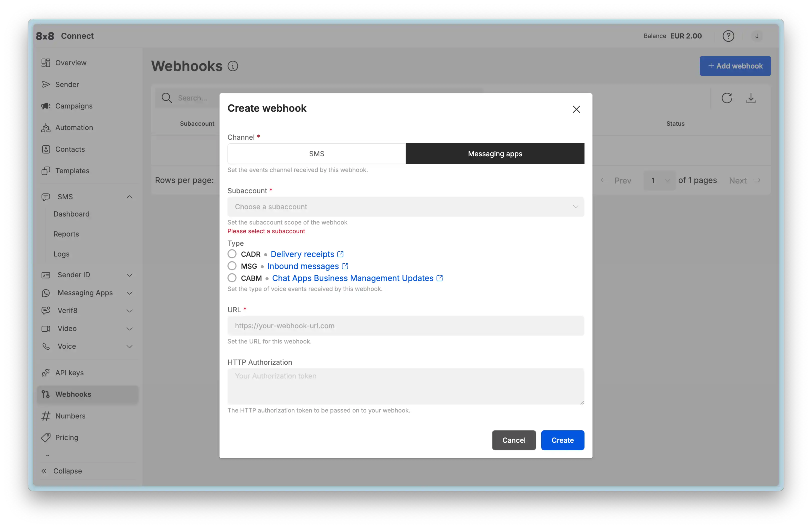
Task: Click the download export icon
Action: (751, 98)
